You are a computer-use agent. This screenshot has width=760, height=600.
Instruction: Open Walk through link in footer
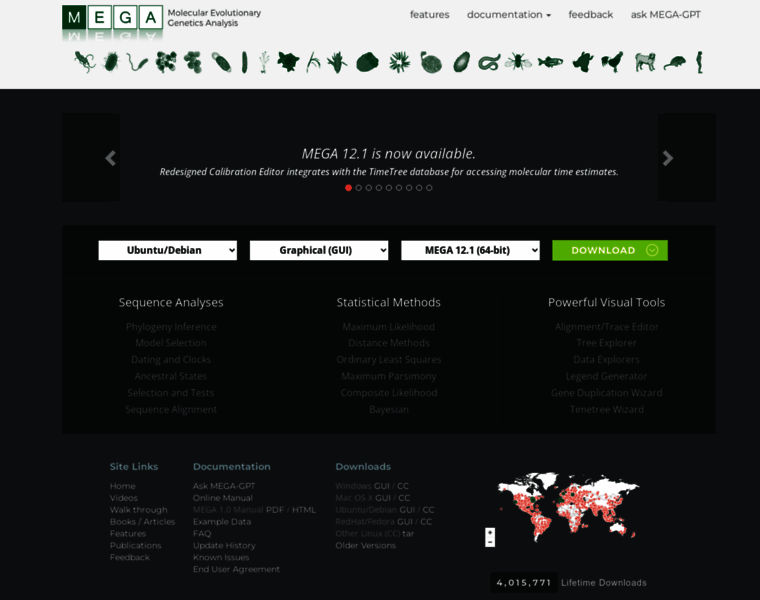(139, 510)
